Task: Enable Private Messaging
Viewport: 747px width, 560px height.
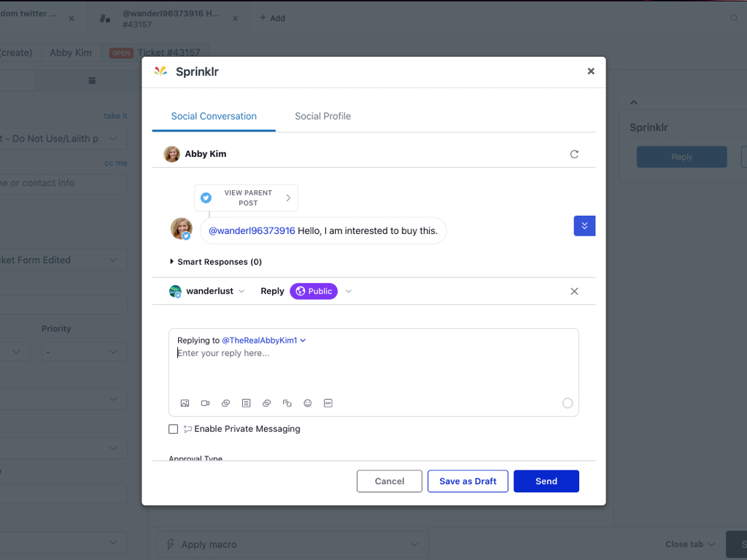Action: 173,429
